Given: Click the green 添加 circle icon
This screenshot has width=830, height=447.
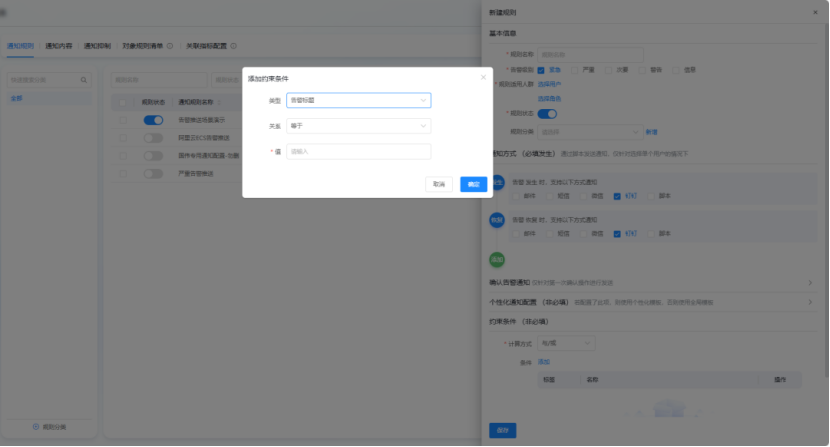Looking at the screenshot, I should [x=497, y=259].
